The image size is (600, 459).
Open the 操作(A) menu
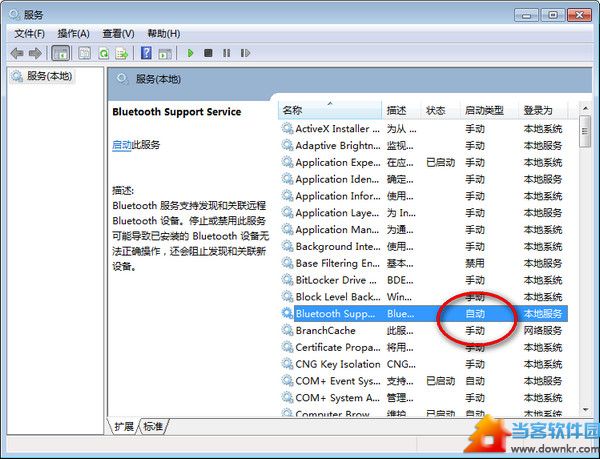coord(73,34)
